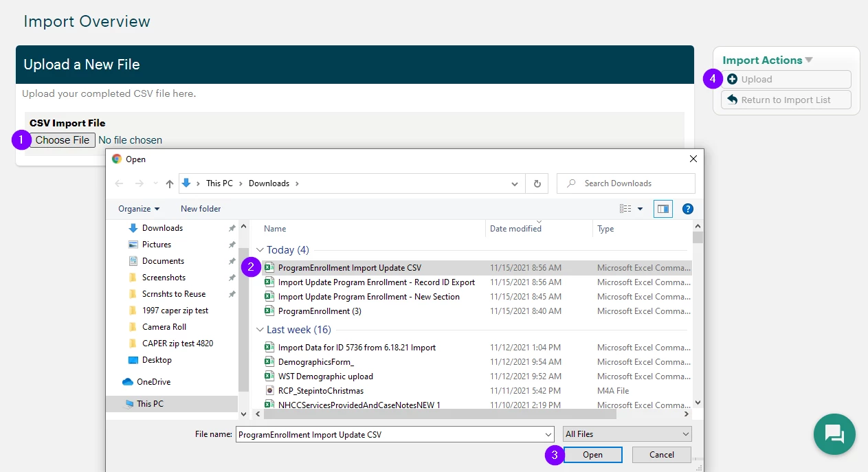Select Downloads in navigation pane
The image size is (868, 472).
[x=162, y=228]
